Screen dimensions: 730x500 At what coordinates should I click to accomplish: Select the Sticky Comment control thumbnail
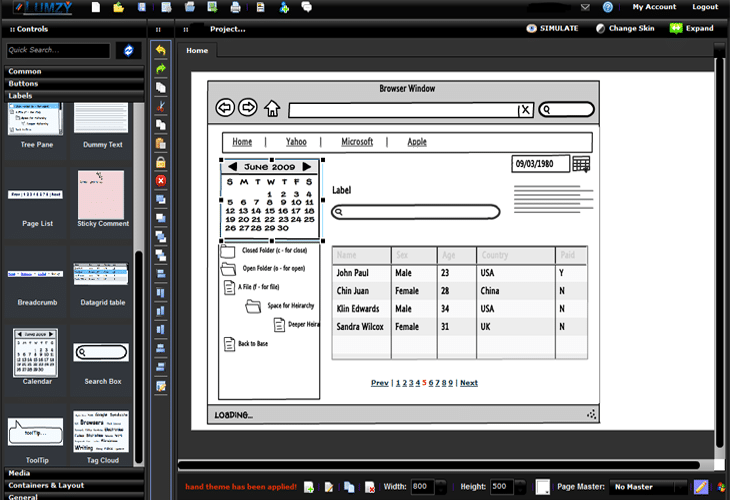click(x=101, y=195)
